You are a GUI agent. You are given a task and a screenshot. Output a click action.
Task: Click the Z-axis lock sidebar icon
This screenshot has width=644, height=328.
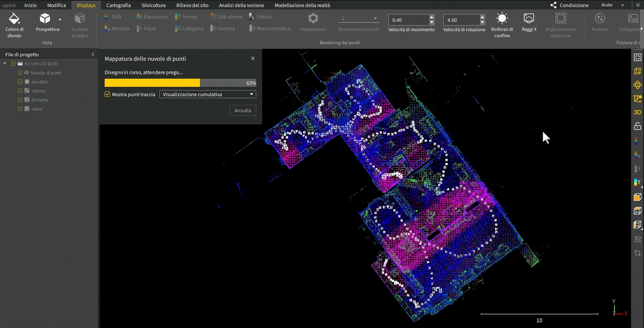click(638, 98)
